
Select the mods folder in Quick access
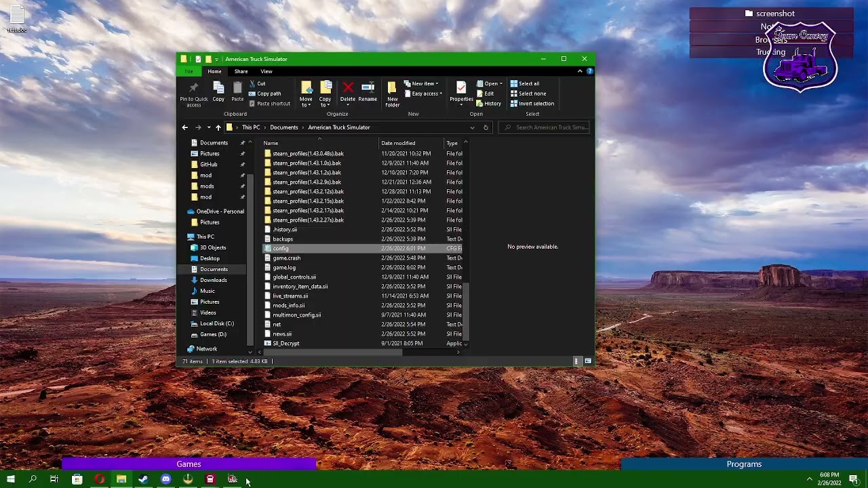pyautogui.click(x=207, y=186)
